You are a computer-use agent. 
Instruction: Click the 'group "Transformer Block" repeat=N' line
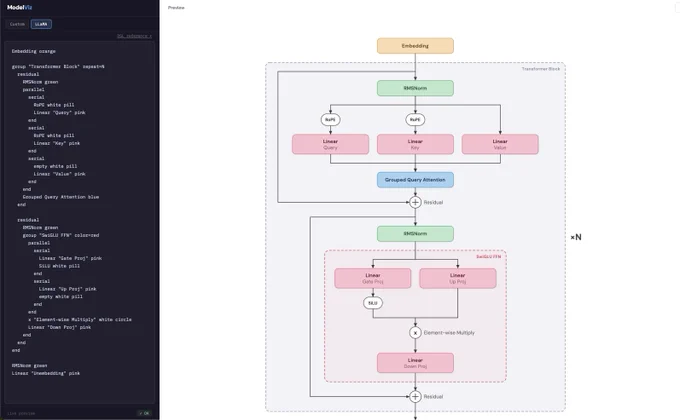[58, 67]
